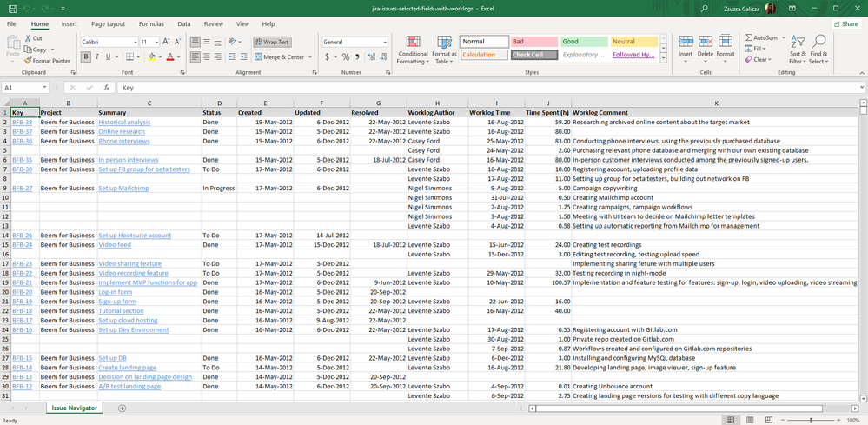
Task: Switch to the Formulas ribbon tab
Action: [151, 24]
